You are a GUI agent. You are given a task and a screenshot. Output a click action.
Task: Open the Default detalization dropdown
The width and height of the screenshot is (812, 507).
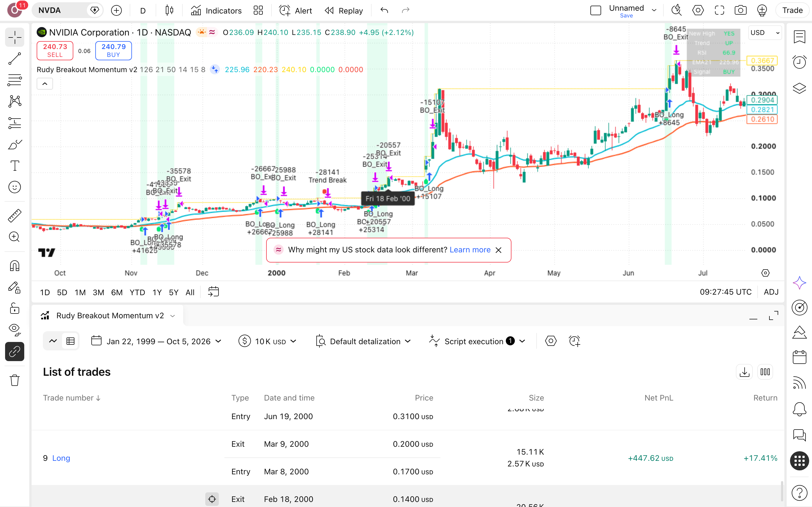point(364,341)
